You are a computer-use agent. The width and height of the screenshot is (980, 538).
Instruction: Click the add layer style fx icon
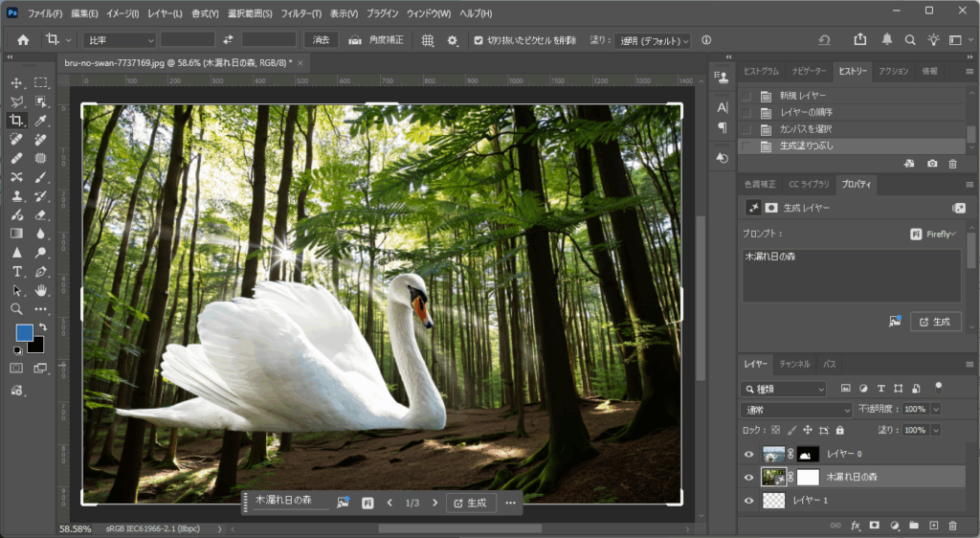click(x=856, y=526)
